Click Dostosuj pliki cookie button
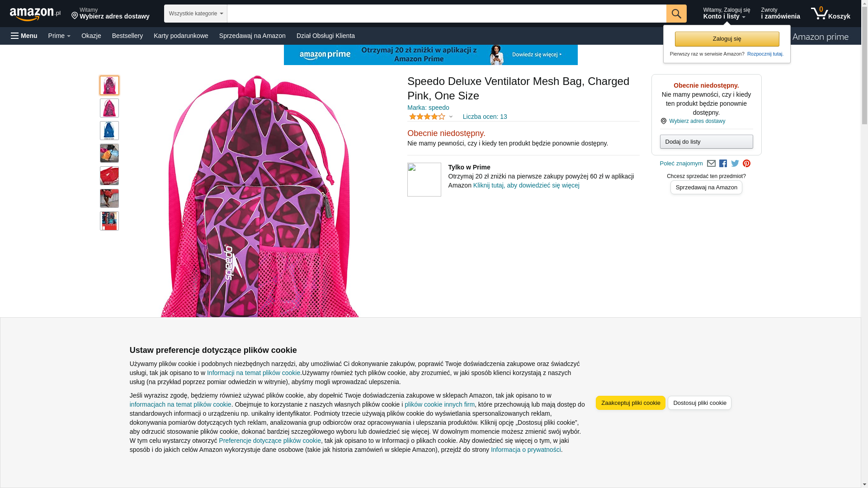 coord(699,403)
